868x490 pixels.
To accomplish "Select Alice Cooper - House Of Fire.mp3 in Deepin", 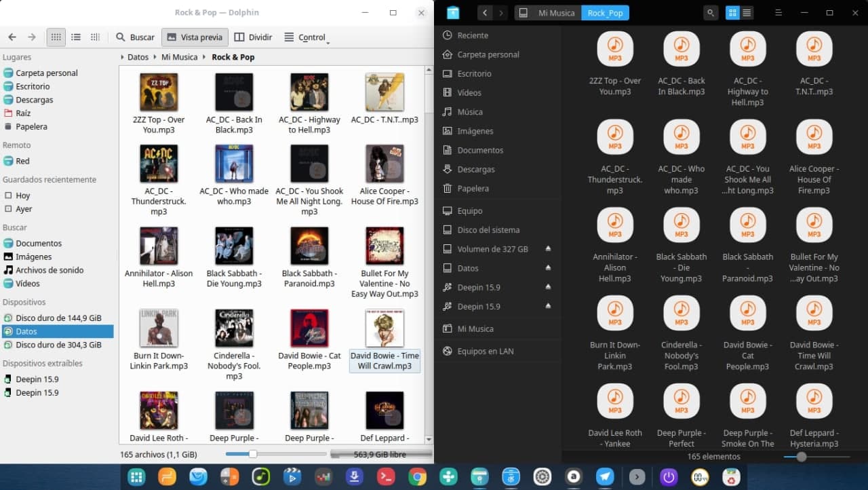I will click(x=814, y=157).
